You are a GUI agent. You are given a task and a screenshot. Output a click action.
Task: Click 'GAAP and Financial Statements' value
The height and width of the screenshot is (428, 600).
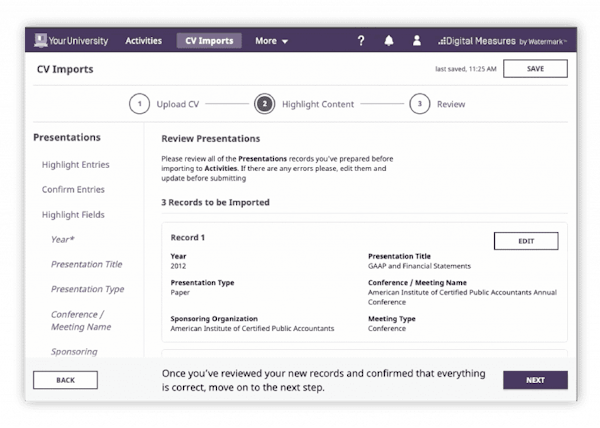point(419,266)
